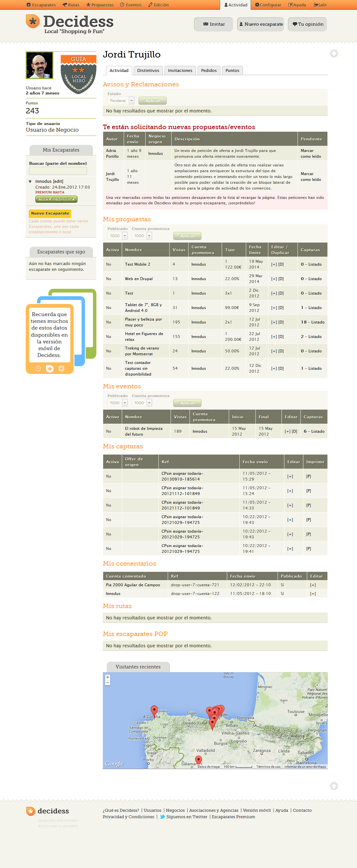357x868 pixels.
Task: Edit the Test Mobile 2 proposal
Action: [274, 264]
